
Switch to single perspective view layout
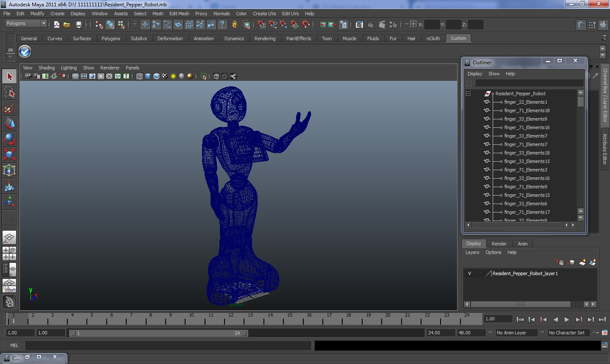tap(9, 238)
